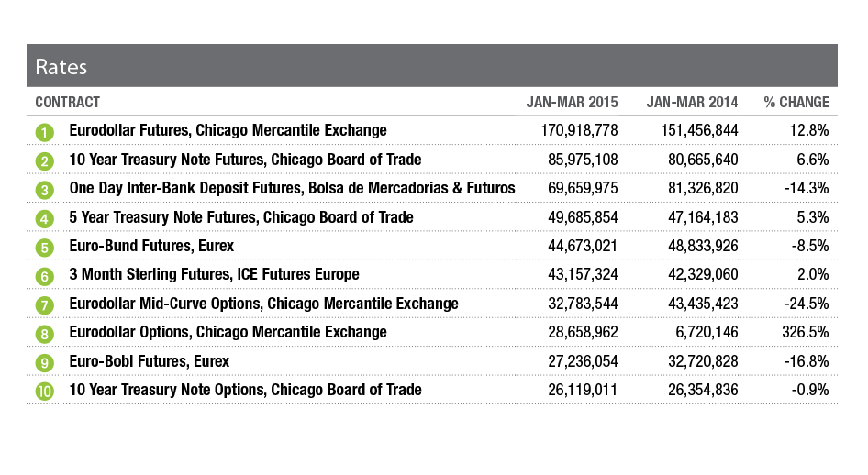Click the Rates table title bar
This screenshot has width=868, height=475.
[x=432, y=67]
